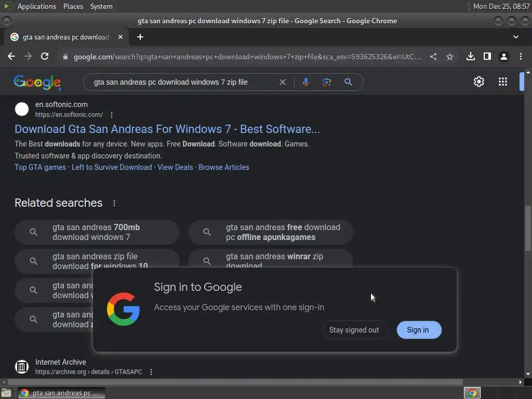Screen dimensions: 532x399
Task: Open Top GTA games sitelink
Action: [40, 167]
